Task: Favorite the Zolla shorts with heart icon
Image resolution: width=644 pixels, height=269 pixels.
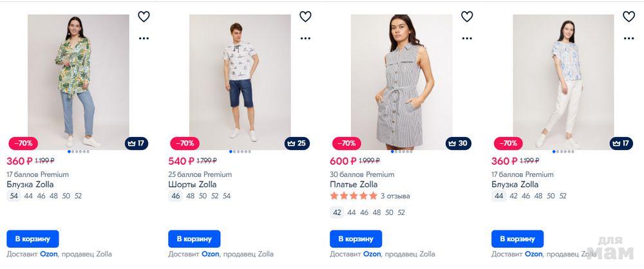Action: pos(305,17)
